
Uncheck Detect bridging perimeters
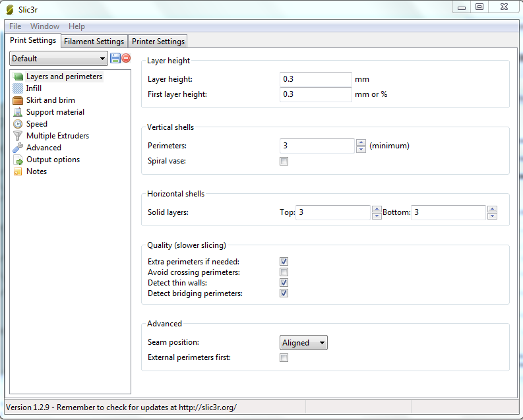(x=284, y=293)
